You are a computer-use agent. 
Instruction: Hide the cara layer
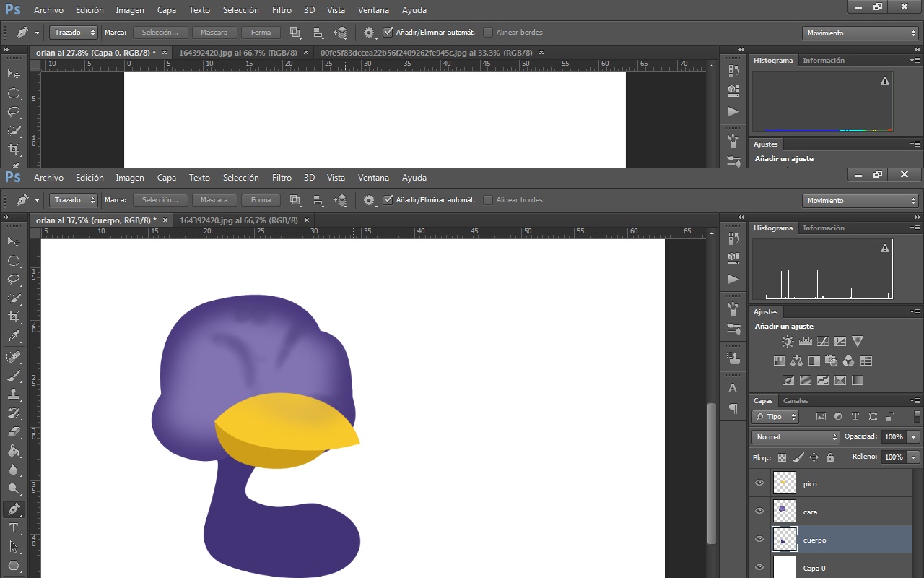(x=759, y=512)
